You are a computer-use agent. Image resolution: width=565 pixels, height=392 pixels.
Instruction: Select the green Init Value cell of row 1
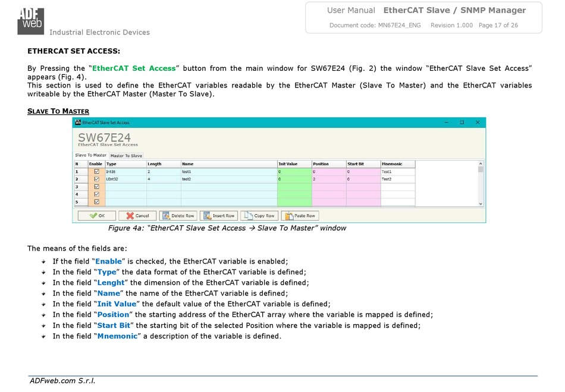point(294,171)
